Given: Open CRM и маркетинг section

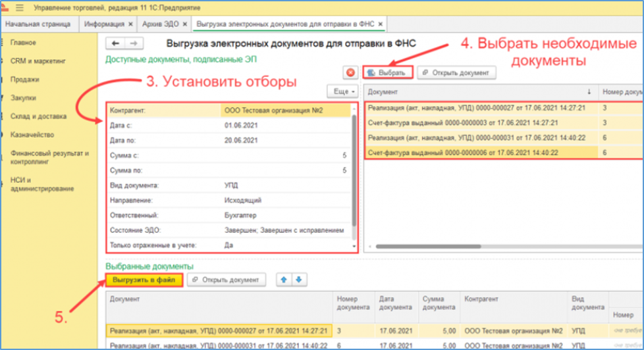Looking at the screenshot, I should pyautogui.click(x=38, y=61).
